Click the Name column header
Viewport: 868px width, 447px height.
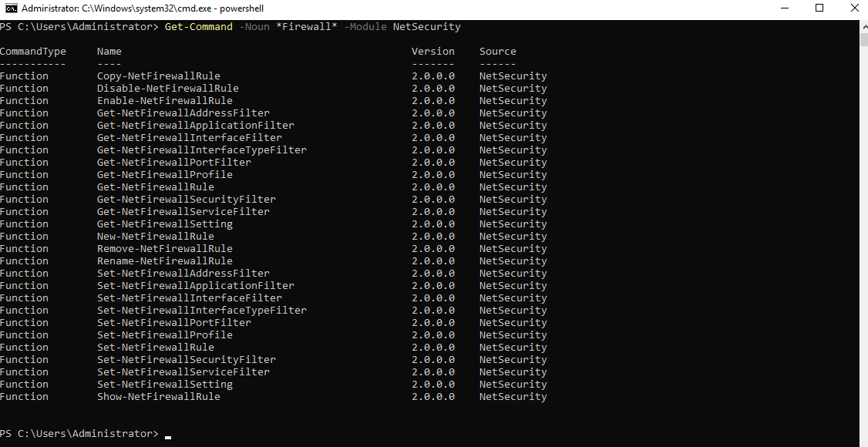(x=109, y=52)
